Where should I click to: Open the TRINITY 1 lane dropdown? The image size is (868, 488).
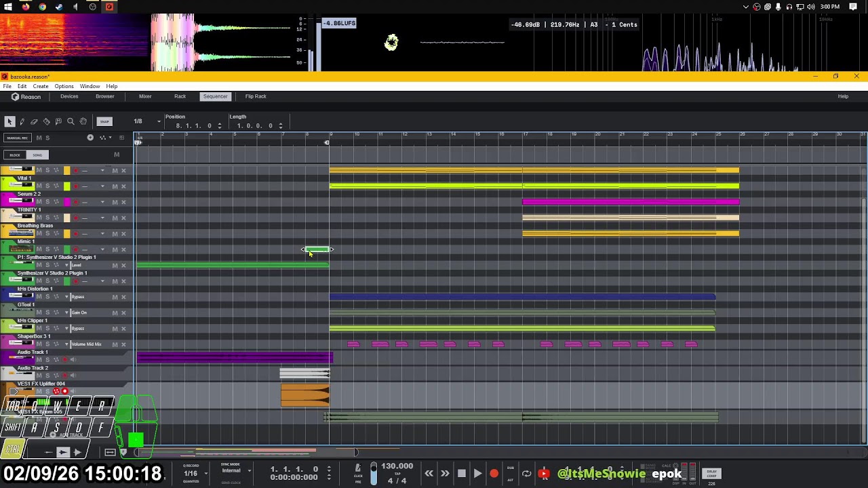102,218
